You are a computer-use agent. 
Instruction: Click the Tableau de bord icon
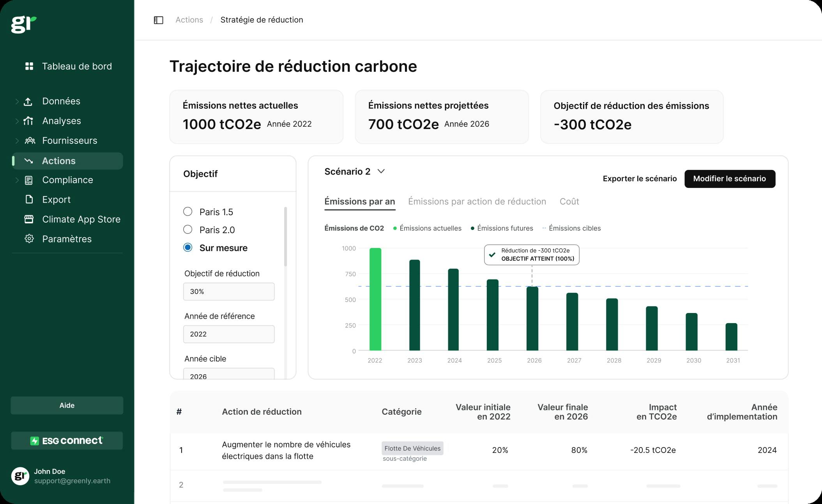click(29, 66)
